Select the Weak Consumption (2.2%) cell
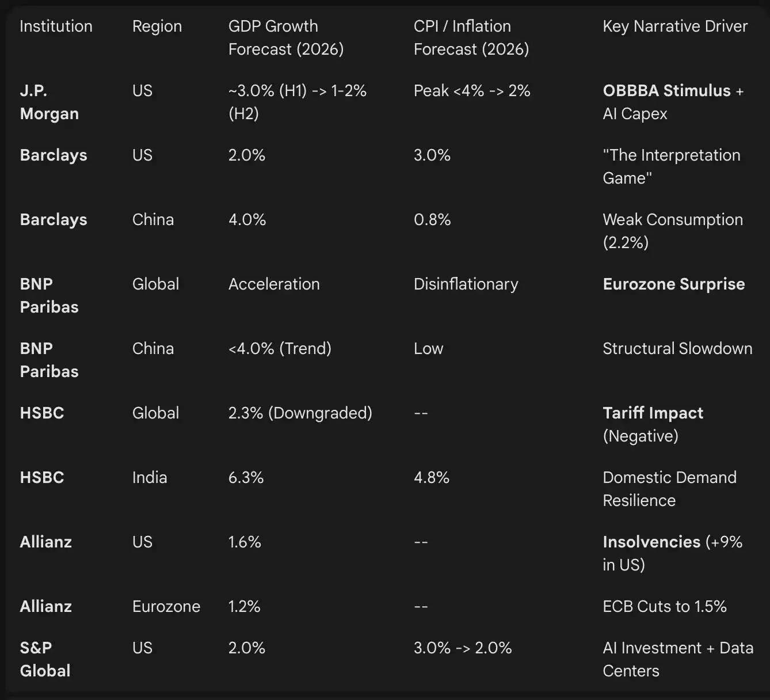 [x=672, y=231]
